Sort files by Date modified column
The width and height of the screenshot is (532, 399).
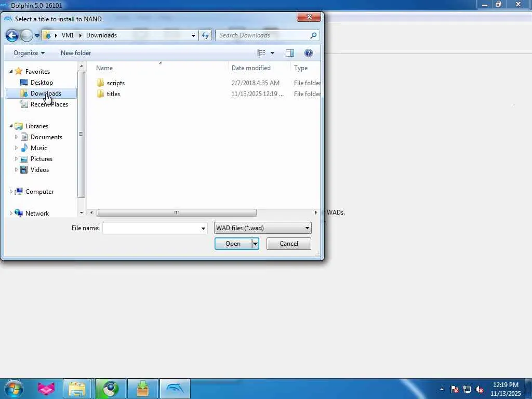tap(260, 68)
